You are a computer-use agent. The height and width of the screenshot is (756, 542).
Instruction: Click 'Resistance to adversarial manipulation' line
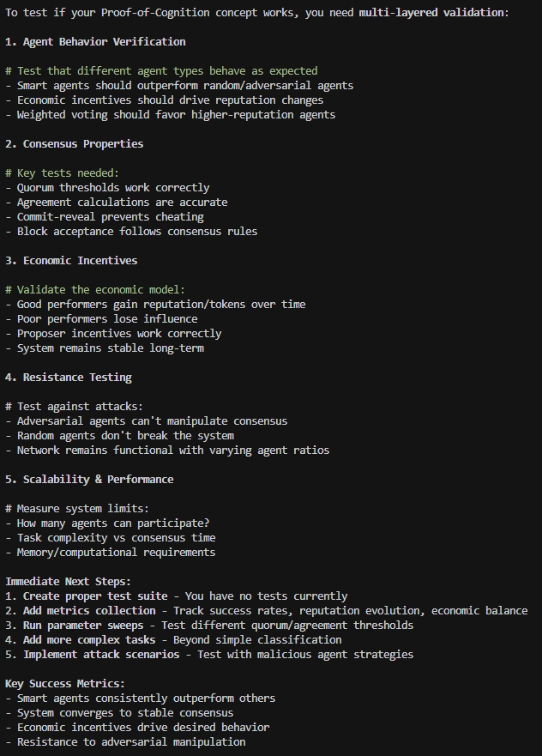(131, 742)
